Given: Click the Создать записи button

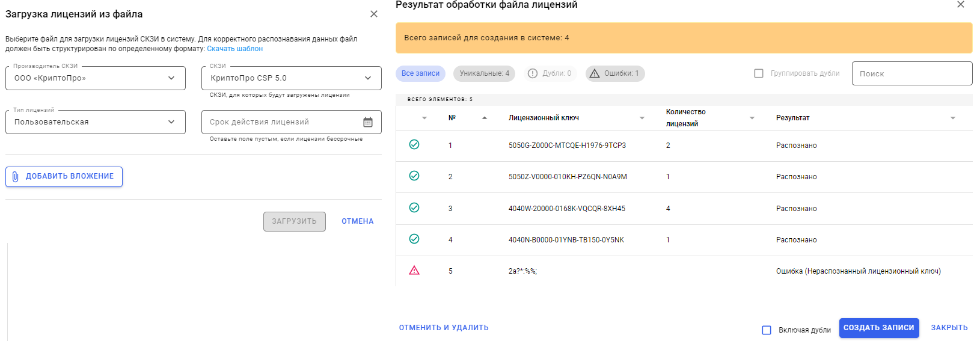Looking at the screenshot, I should (878, 328).
